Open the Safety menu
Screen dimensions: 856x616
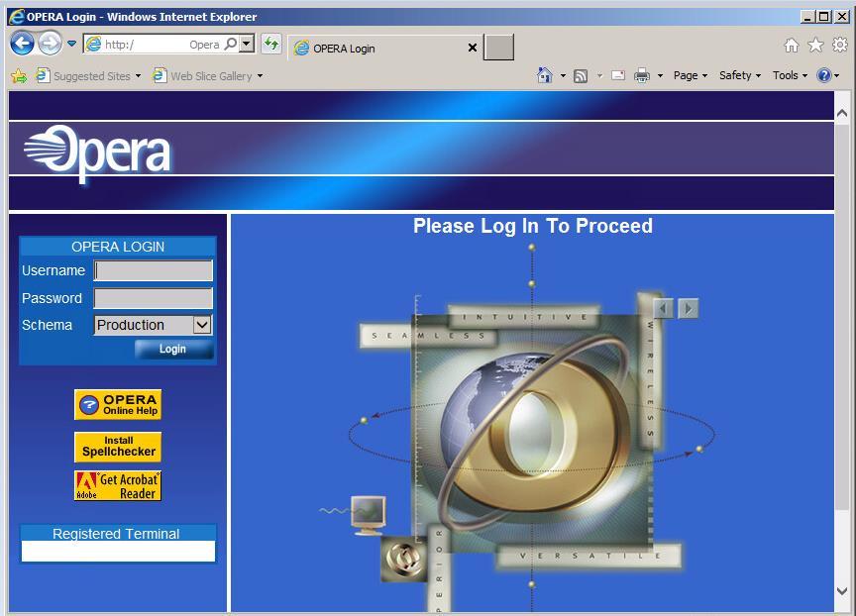coord(740,75)
